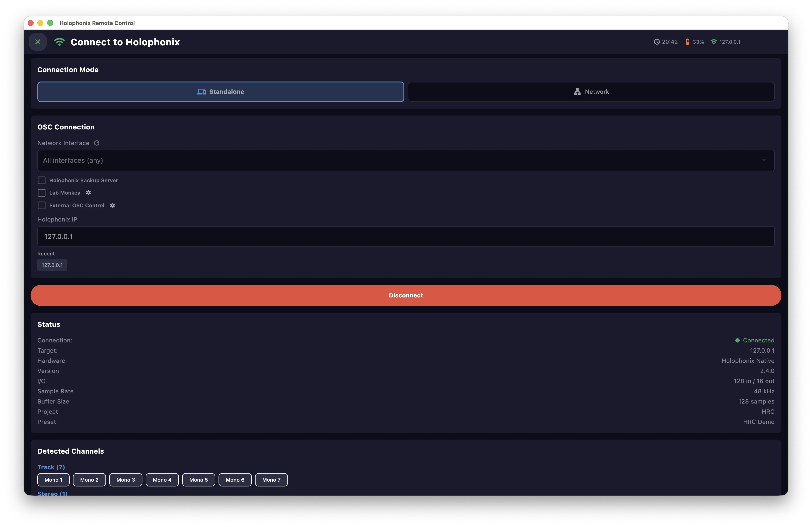
Task: Open Lab Monkey settings gear
Action: [88, 193]
